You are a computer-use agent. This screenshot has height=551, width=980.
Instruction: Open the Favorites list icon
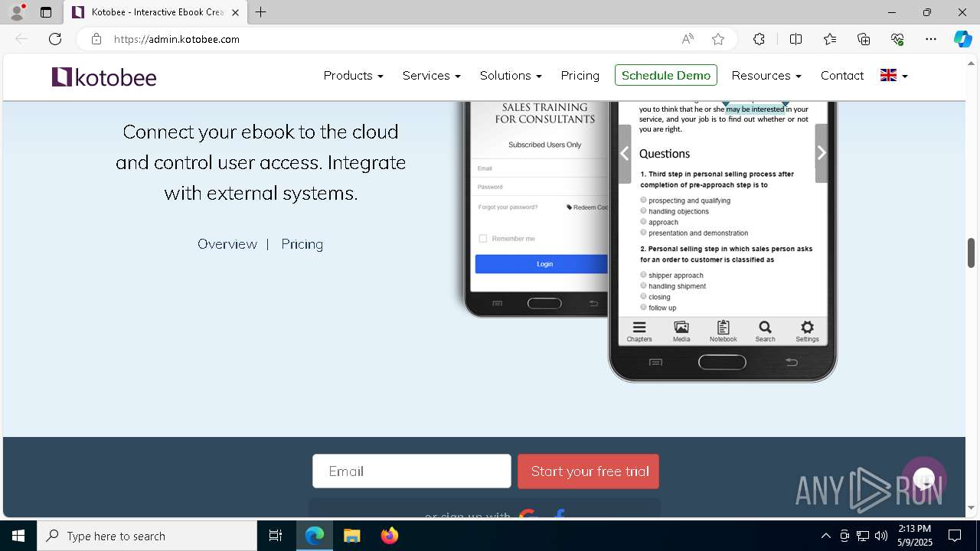point(830,39)
